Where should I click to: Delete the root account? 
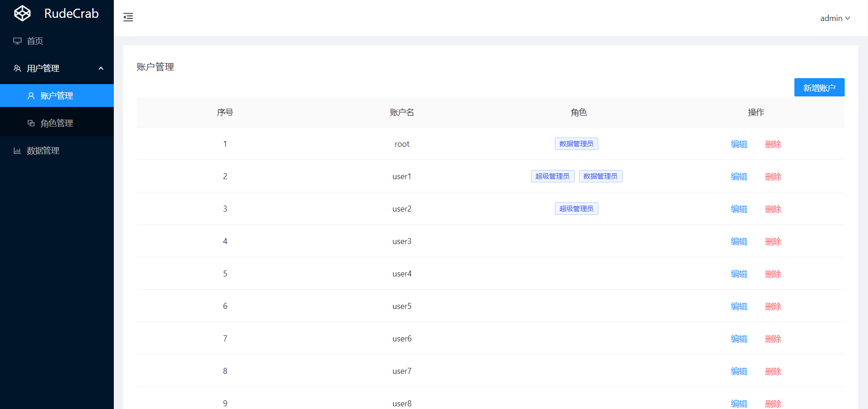773,144
